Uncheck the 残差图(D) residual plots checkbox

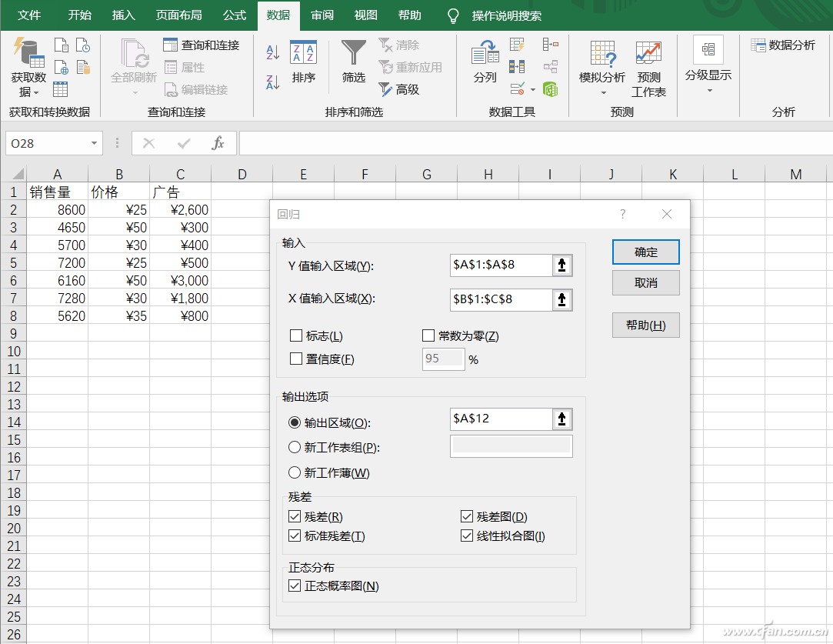coord(466,516)
